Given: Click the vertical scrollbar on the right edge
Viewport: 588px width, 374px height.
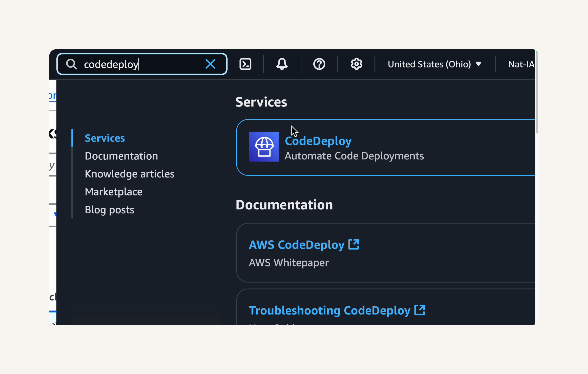Looking at the screenshot, I should [x=537, y=92].
